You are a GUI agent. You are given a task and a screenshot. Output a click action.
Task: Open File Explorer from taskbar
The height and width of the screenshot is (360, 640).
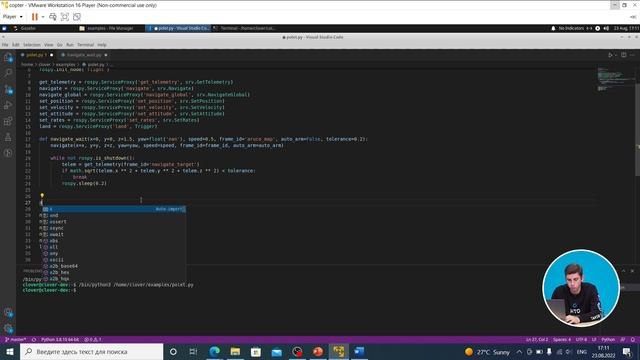tap(235, 351)
